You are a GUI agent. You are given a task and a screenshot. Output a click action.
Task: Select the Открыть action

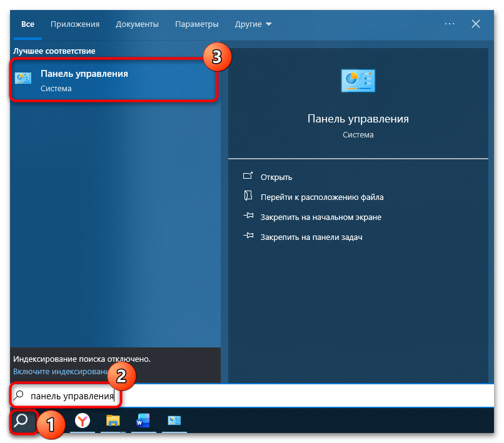tap(277, 177)
